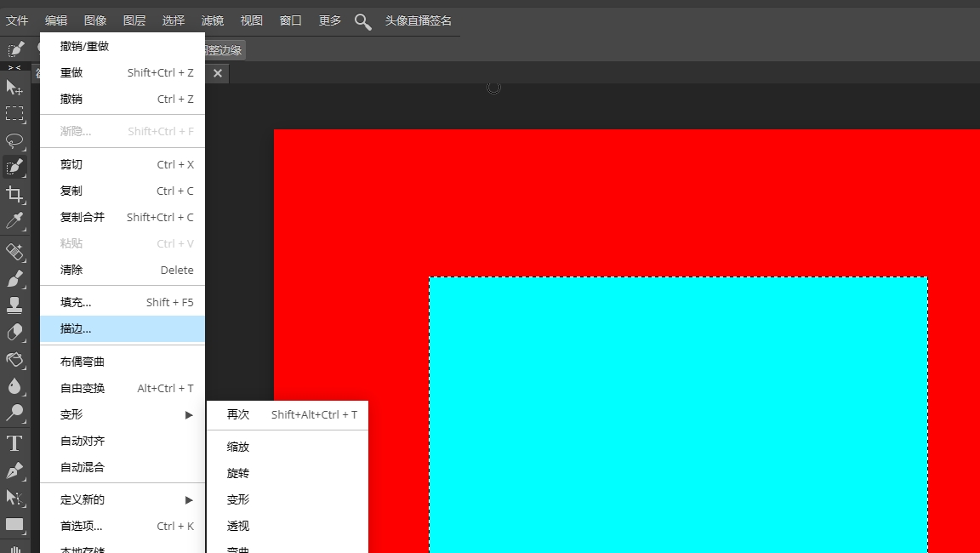Select the Pen tool

13,469
